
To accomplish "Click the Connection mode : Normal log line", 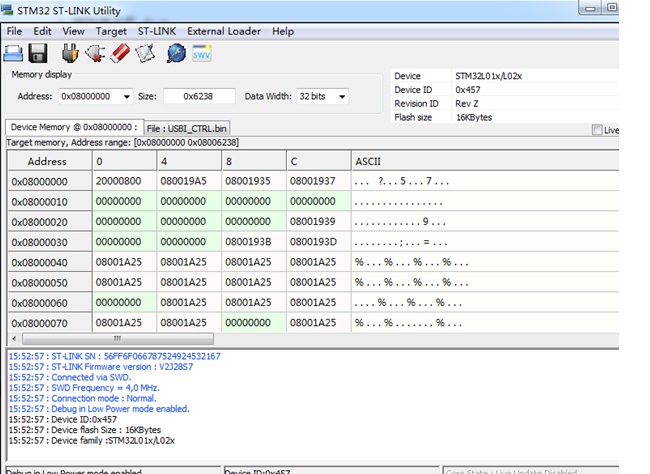I will (82, 399).
